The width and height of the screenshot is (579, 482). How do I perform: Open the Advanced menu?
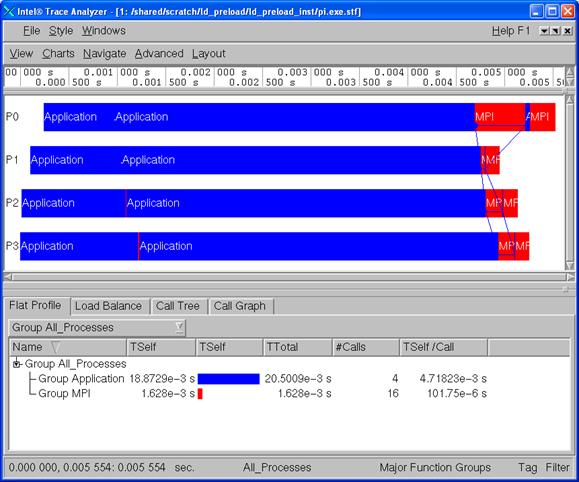coord(159,54)
